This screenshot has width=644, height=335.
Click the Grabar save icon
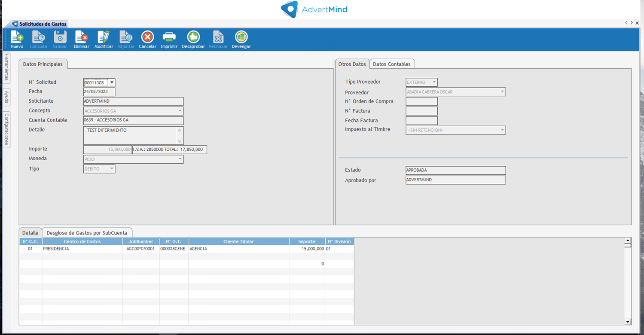(x=60, y=40)
